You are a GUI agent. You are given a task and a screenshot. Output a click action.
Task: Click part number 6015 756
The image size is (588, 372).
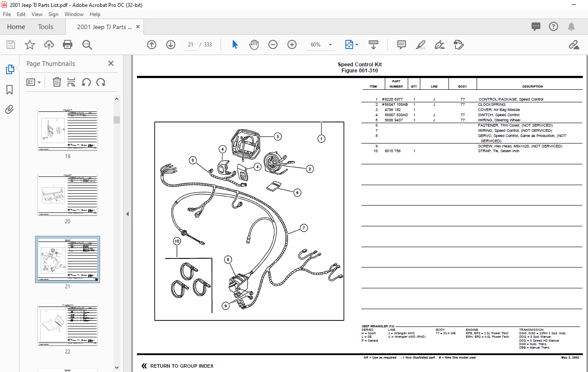coord(393,151)
